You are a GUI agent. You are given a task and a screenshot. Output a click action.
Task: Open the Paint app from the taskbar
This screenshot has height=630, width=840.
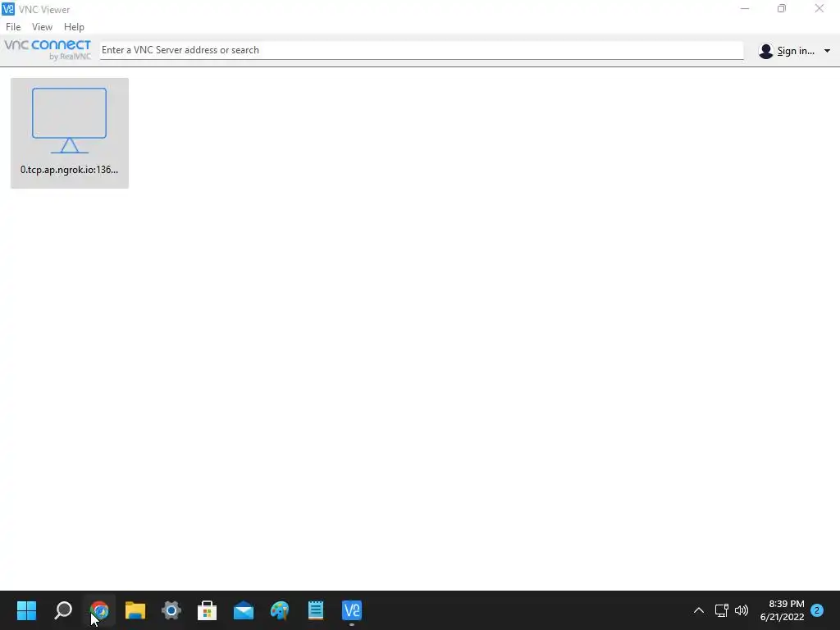[x=280, y=610]
